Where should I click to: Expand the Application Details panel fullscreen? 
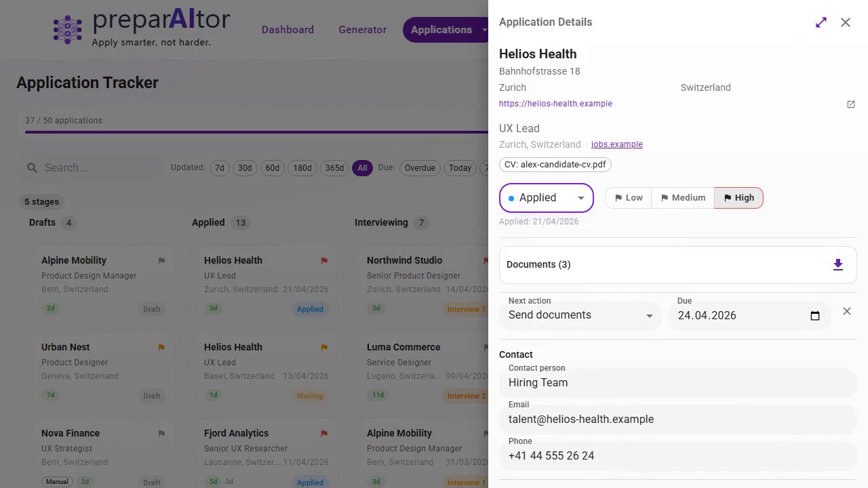821,22
